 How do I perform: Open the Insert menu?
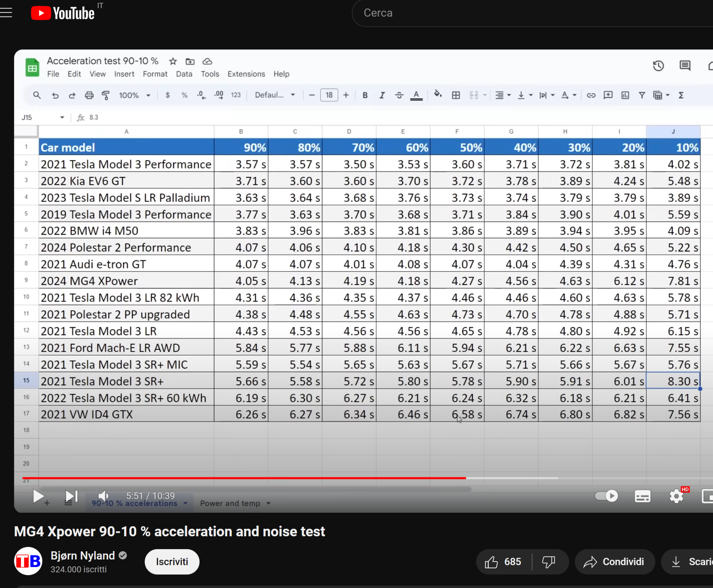pos(124,74)
